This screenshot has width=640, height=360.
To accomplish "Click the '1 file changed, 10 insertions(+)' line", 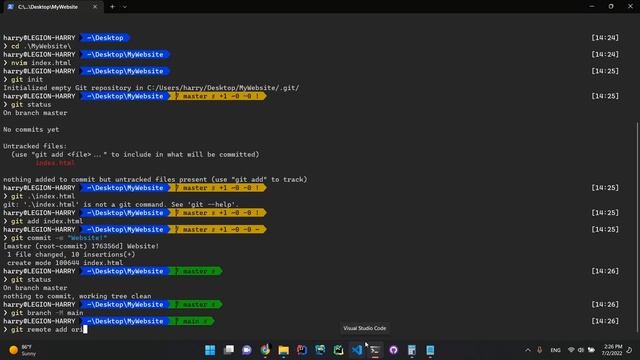I will (x=71, y=255).
